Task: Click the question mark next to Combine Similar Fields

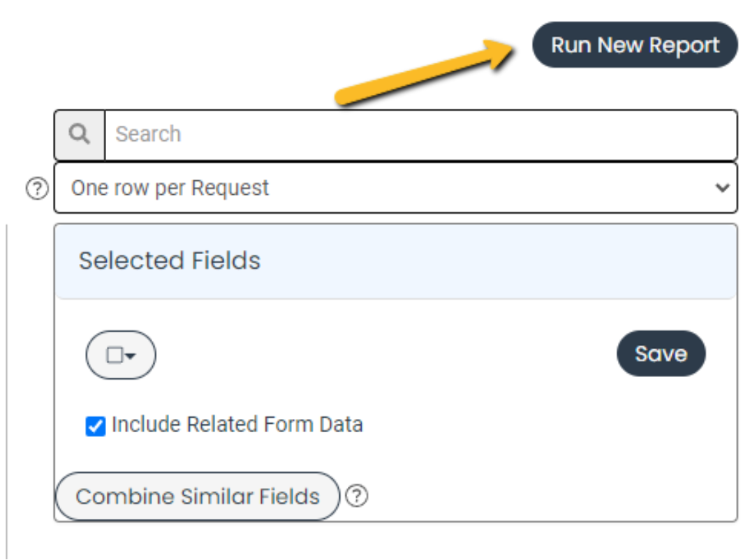Action: pyautogui.click(x=357, y=496)
